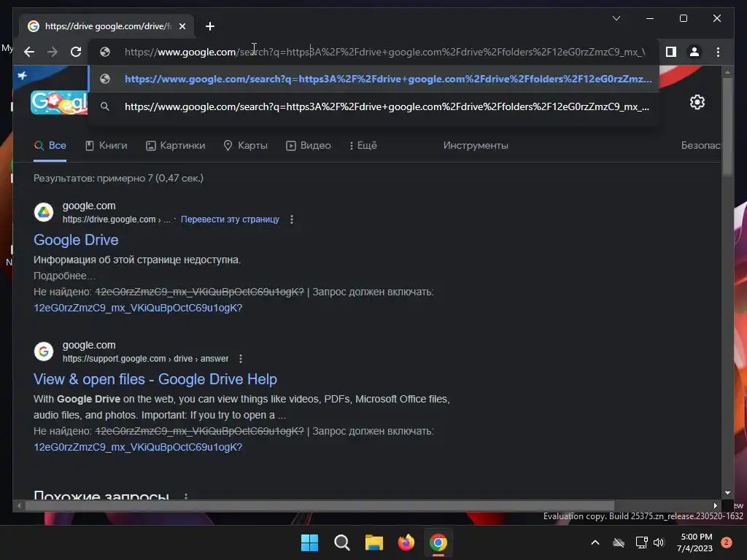The width and height of the screenshot is (747, 560).
Task: Click the browser Back arrow
Action: (x=29, y=52)
